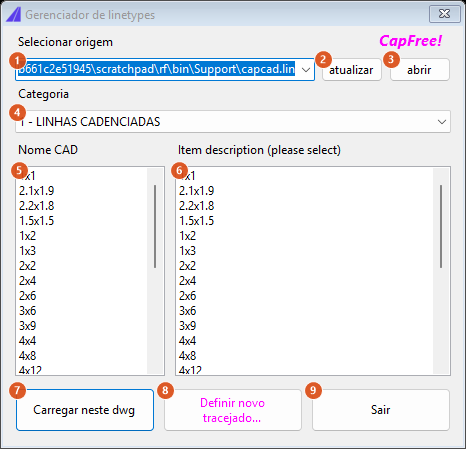Select 4x4 in Nome CAD list
This screenshot has width=466, height=449.
click(81, 341)
